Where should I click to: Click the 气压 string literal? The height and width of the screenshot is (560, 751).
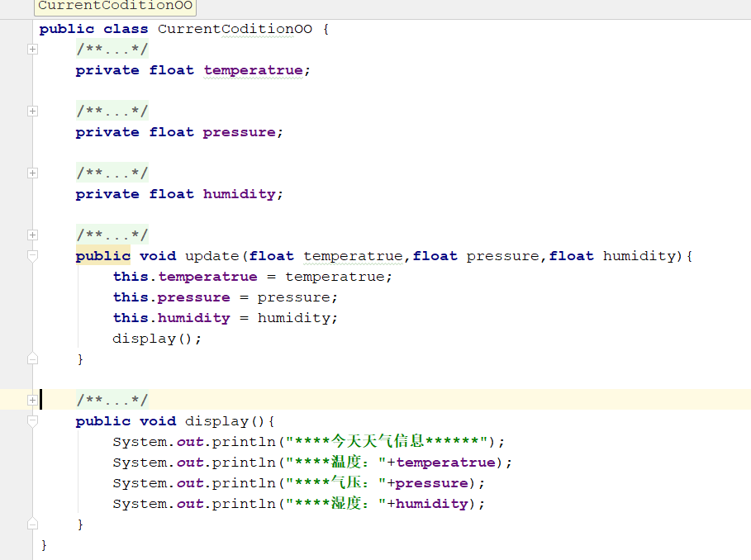[x=336, y=483]
